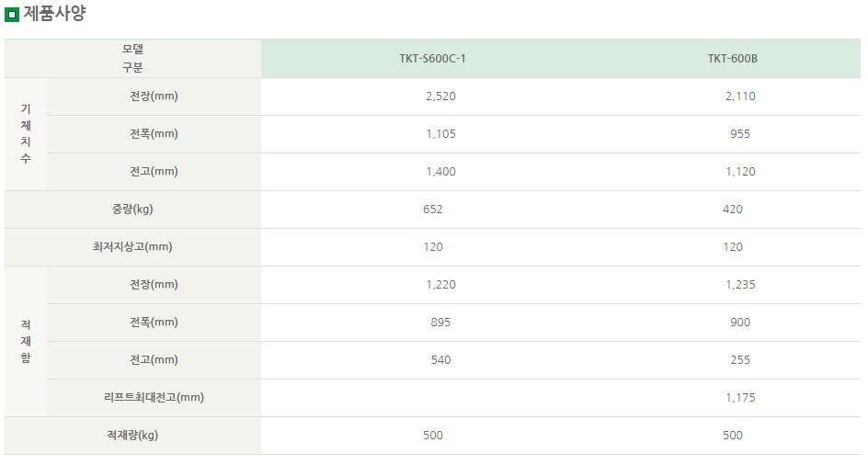Click the 1,175 lift max height value

(739, 398)
